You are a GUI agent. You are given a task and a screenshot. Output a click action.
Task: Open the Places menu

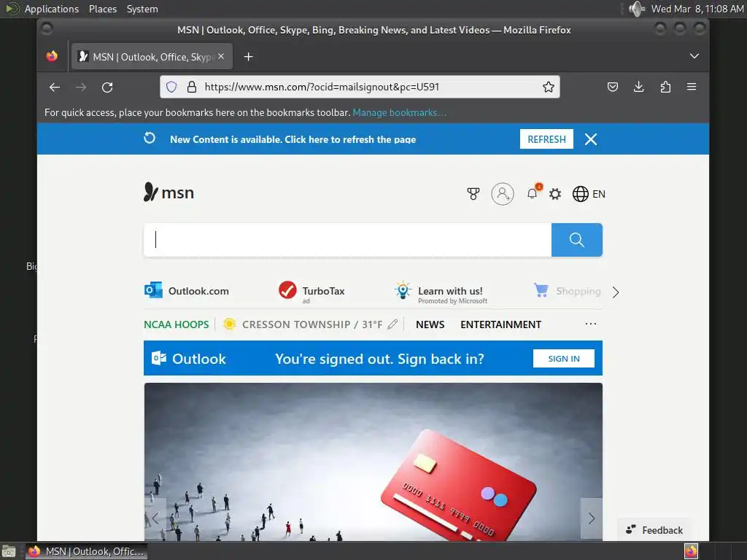(x=103, y=9)
